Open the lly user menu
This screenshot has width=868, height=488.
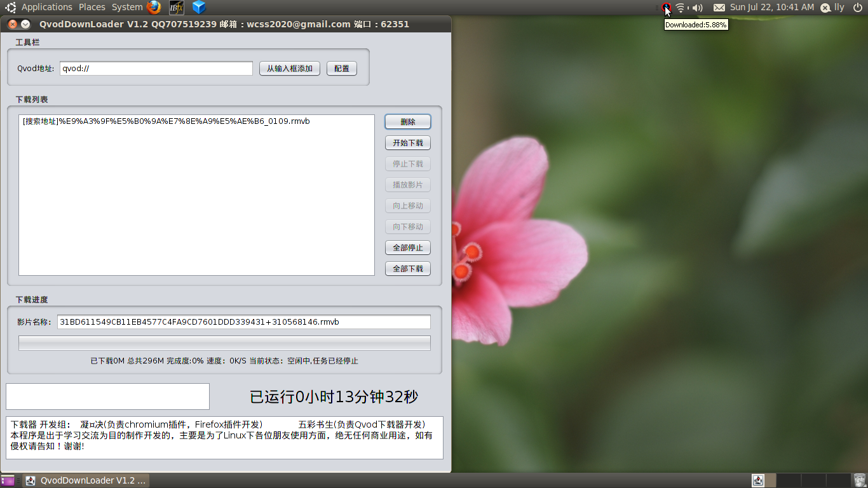[x=839, y=8]
